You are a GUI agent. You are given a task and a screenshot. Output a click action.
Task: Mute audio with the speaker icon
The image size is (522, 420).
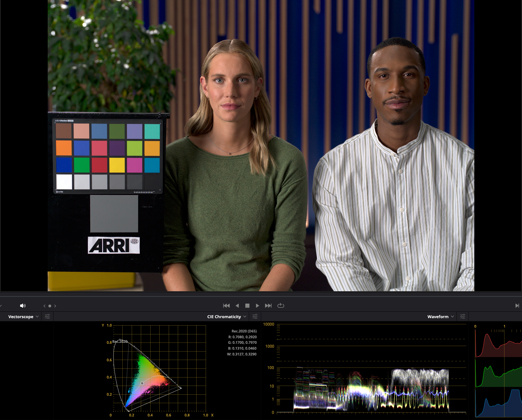coord(22,306)
